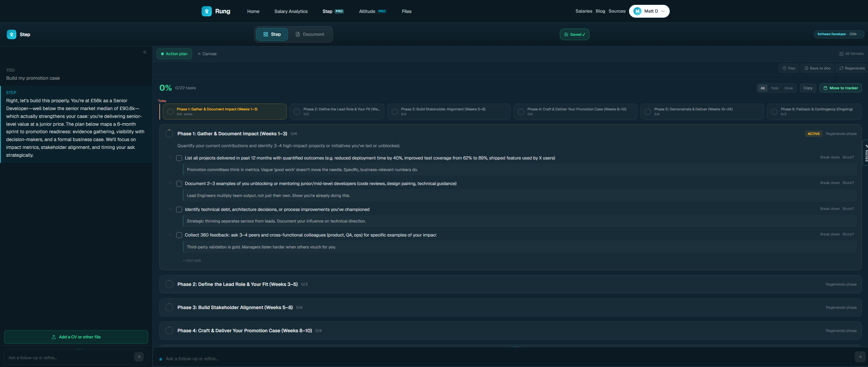Image resolution: width=868 pixels, height=367 pixels.
Task: Open the Step PRO nav item
Action: [333, 11]
